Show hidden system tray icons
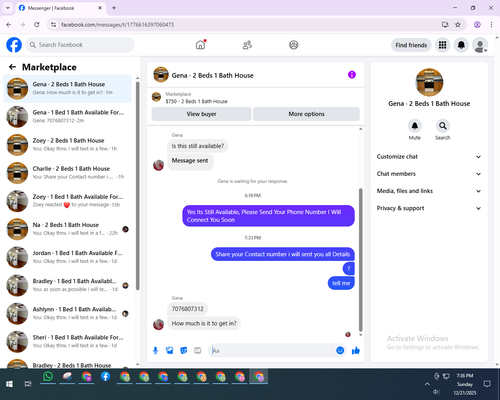This screenshot has width=500, height=400. tap(427, 384)
